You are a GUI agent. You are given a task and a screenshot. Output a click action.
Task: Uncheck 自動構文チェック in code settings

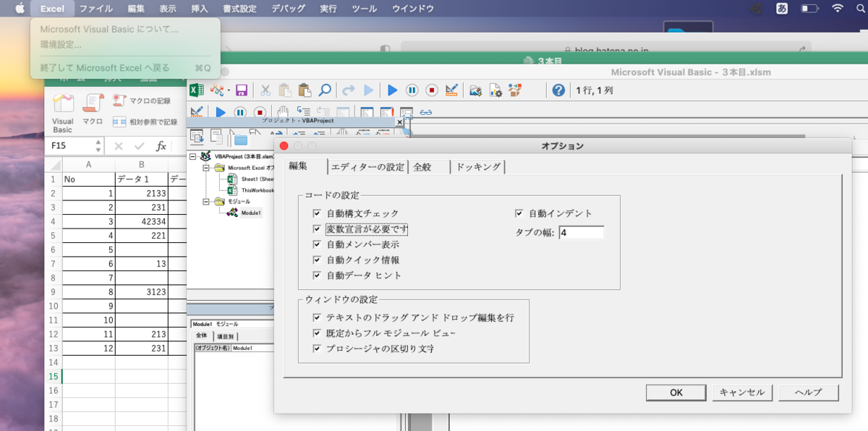coord(315,213)
